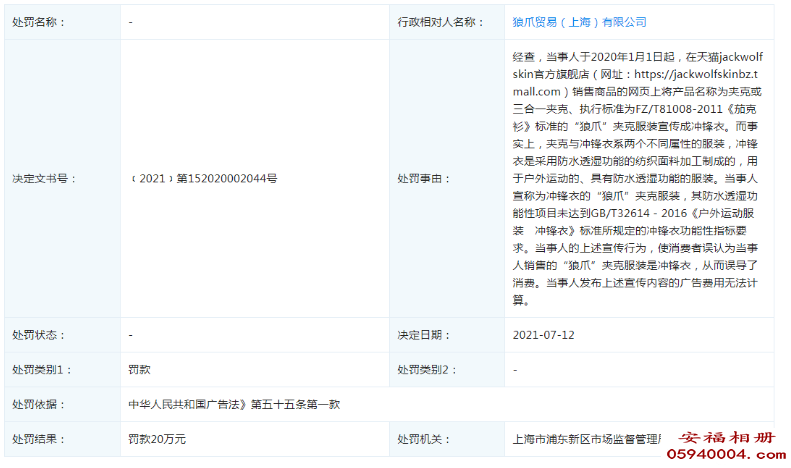Click the 上海市浦东新区市场监督管理 authority text
This screenshot has width=791, height=468.
pyautogui.click(x=587, y=439)
